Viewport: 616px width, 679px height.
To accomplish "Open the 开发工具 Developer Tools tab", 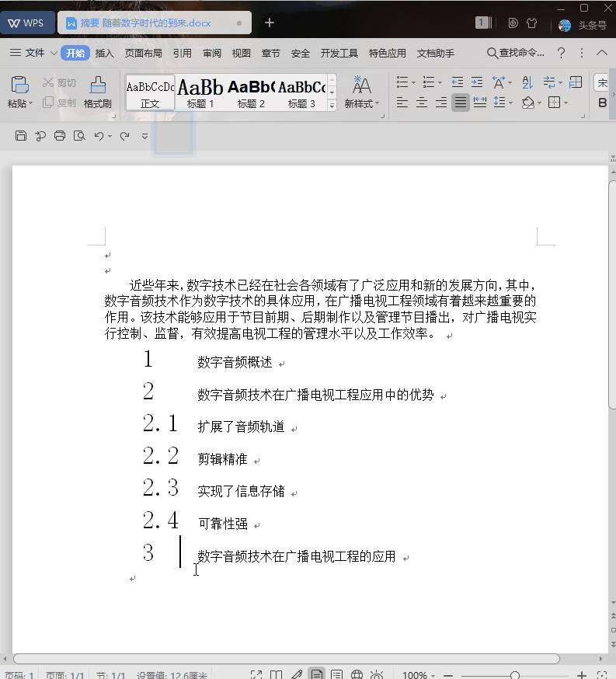I will coord(339,54).
